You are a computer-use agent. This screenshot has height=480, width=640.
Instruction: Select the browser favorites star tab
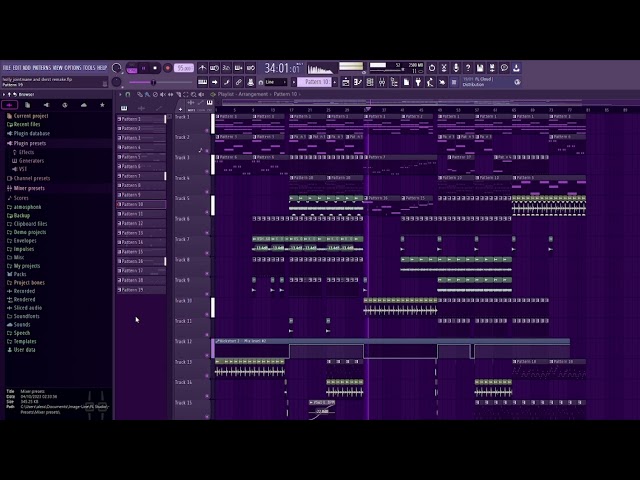pyautogui.click(x=102, y=105)
